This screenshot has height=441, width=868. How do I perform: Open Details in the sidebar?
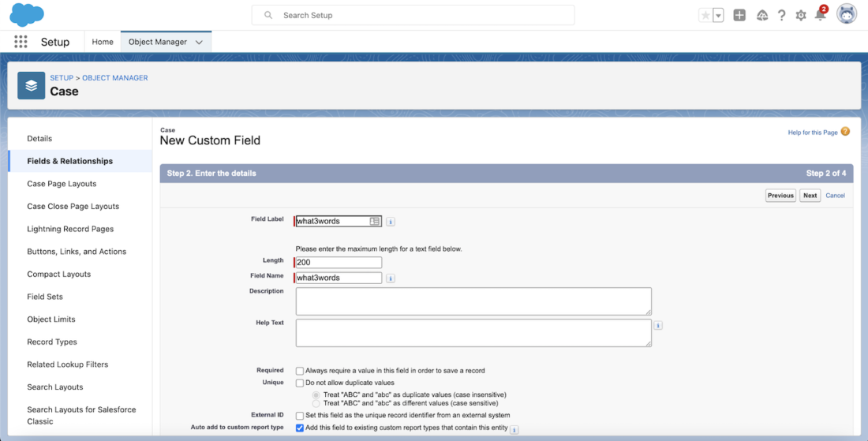(39, 138)
